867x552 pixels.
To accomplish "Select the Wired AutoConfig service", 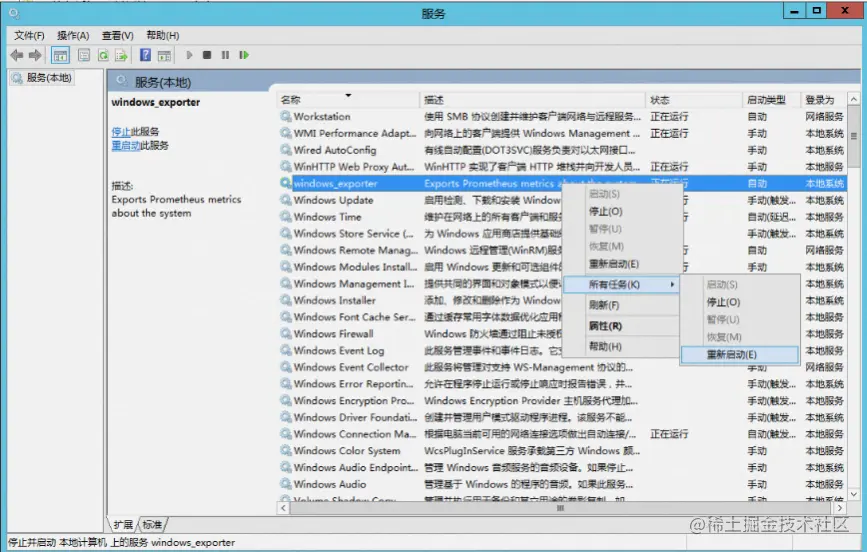I will [561, 150].
